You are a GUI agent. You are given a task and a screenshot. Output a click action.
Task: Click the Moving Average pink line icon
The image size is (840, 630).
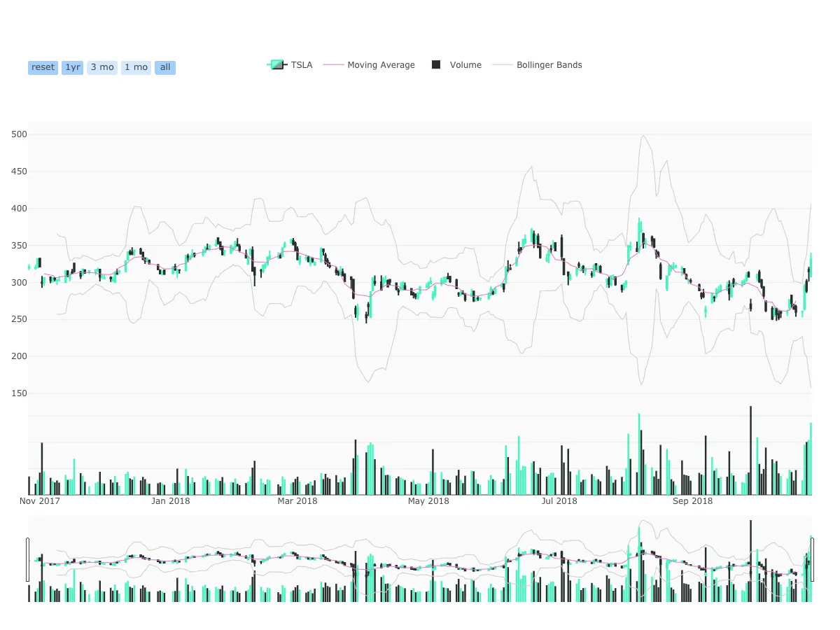pyautogui.click(x=333, y=65)
